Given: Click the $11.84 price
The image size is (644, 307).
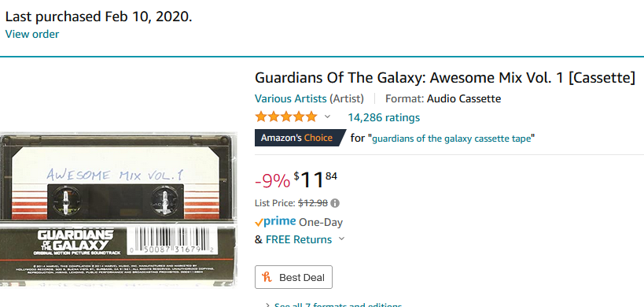Looking at the screenshot, I should coord(315,180).
